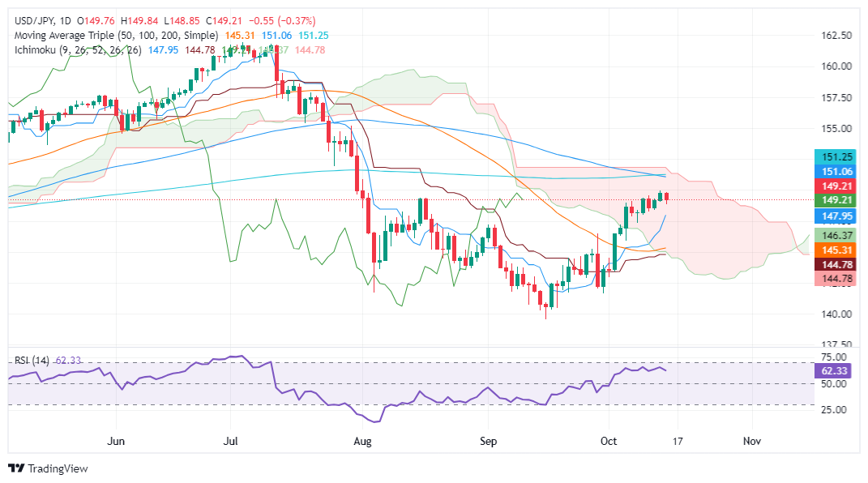Click the Oct marker on time axis
The image size is (868, 483).
(609, 441)
